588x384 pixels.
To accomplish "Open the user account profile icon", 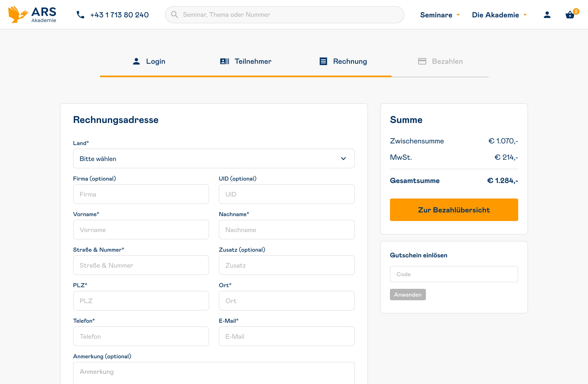I will [x=547, y=15].
